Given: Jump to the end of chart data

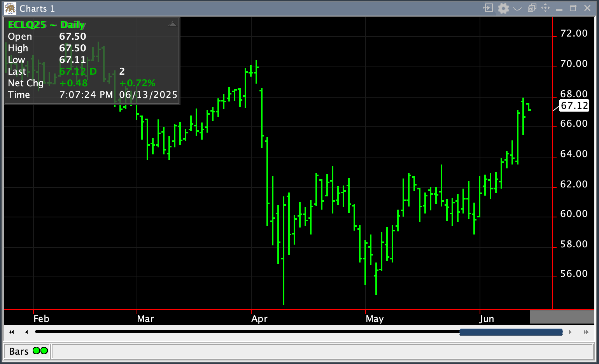Looking at the screenshot, I should pyautogui.click(x=586, y=332).
